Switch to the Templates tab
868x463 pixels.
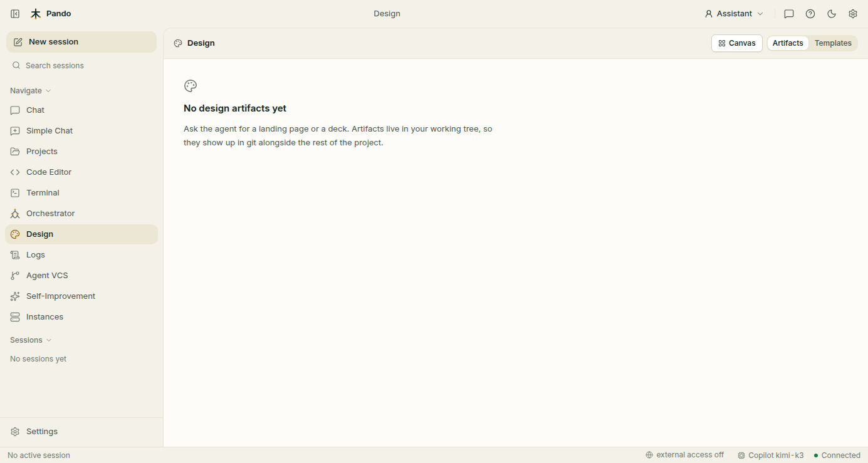point(833,43)
